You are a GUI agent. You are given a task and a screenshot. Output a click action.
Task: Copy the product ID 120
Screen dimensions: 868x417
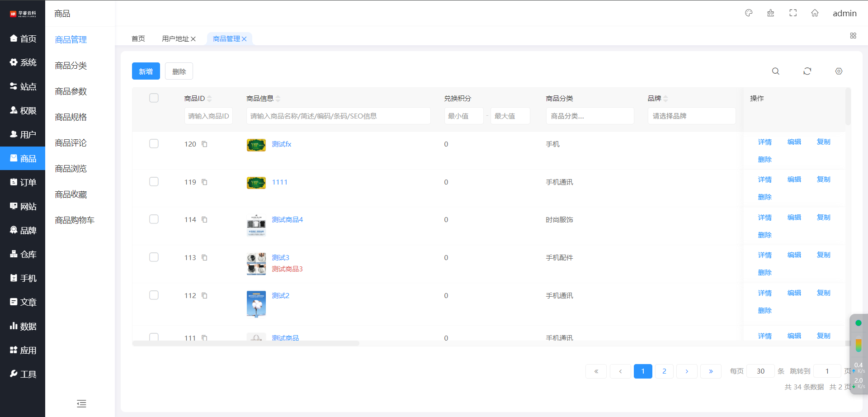click(204, 144)
